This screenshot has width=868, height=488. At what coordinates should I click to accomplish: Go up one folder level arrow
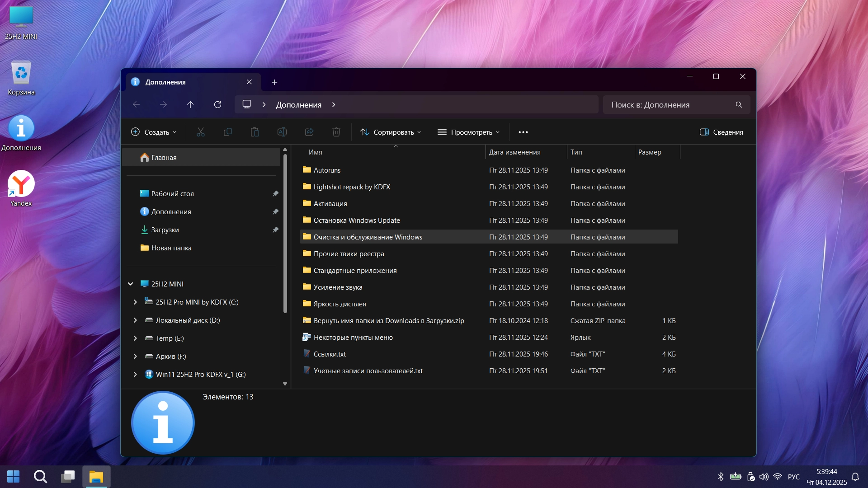click(x=190, y=104)
